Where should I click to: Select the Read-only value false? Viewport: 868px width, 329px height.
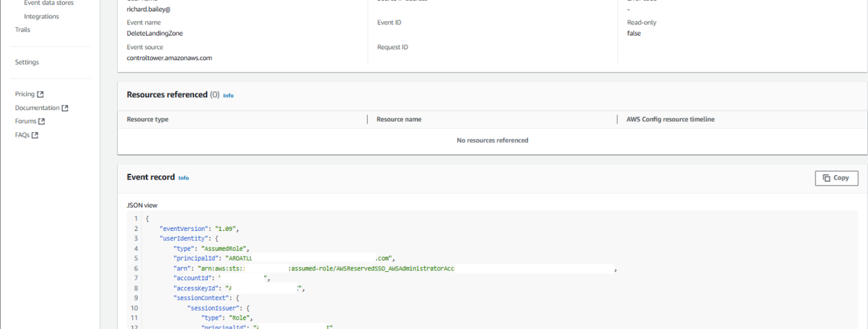(634, 33)
